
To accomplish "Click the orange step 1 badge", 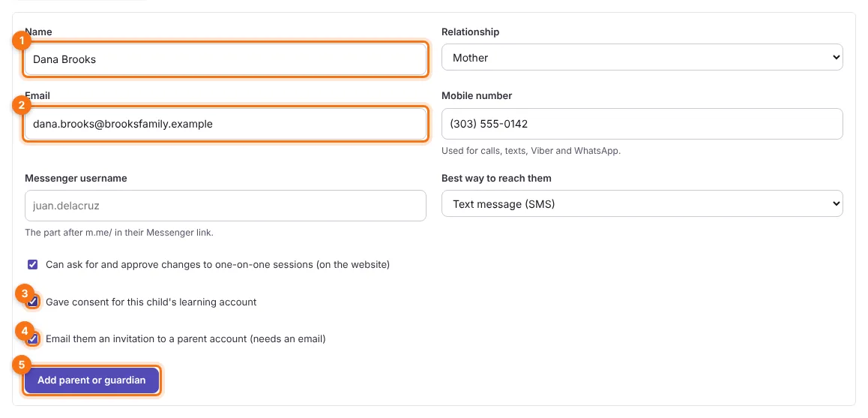I will coord(22,41).
